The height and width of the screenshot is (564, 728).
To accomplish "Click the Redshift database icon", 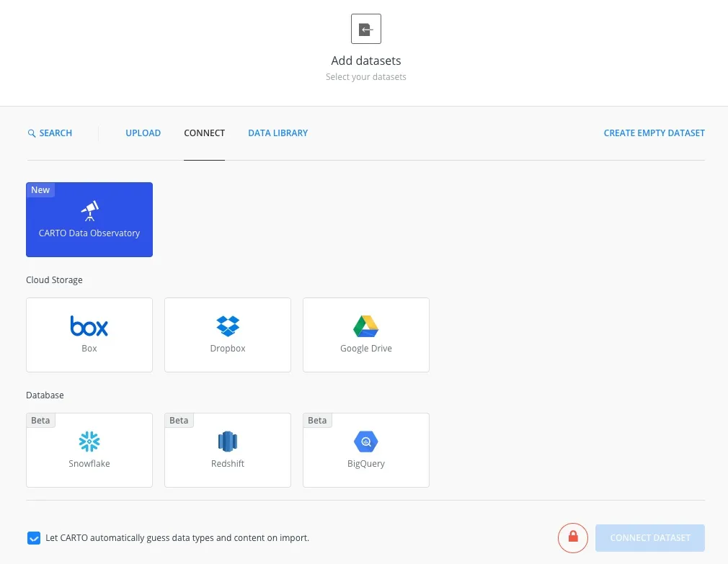I will (227, 442).
